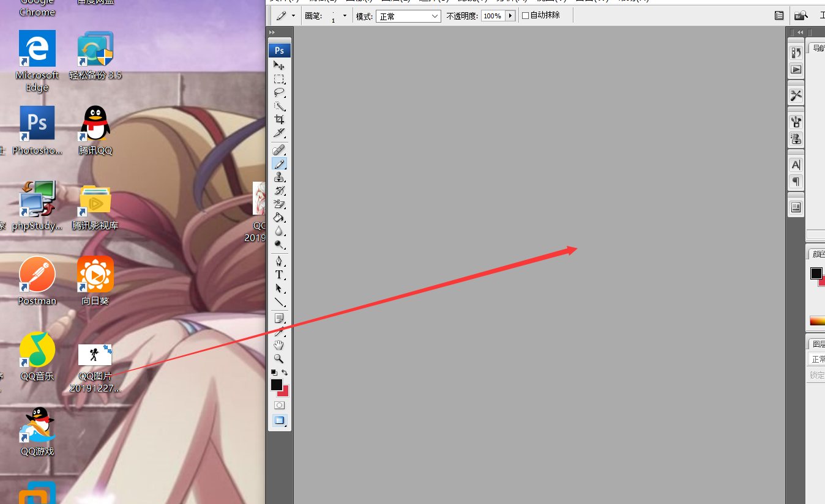Select the Clone Stamp tool
The image size is (825, 504).
click(279, 177)
